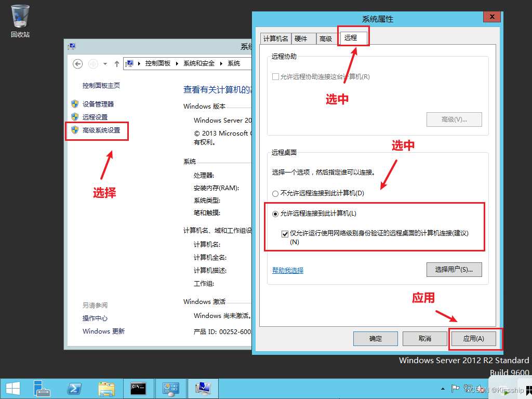Viewport: 532px width, 399px height.
Task: Click 取消 button
Action: click(x=425, y=339)
